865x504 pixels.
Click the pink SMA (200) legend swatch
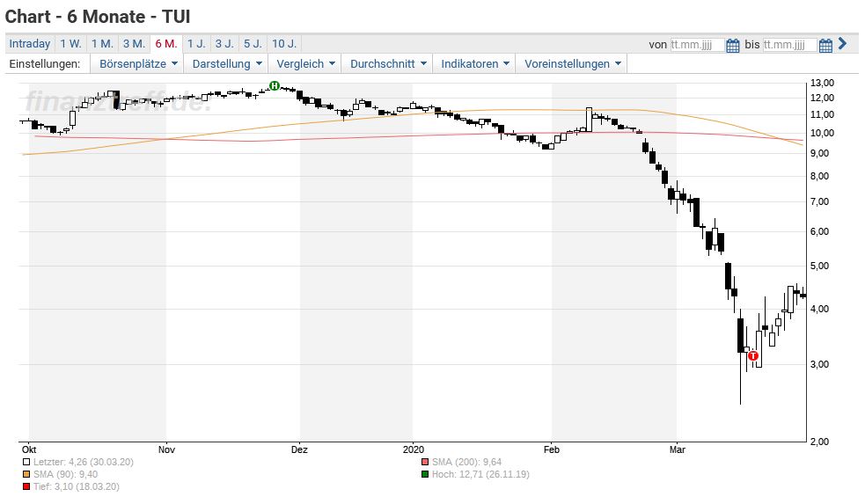425,462
